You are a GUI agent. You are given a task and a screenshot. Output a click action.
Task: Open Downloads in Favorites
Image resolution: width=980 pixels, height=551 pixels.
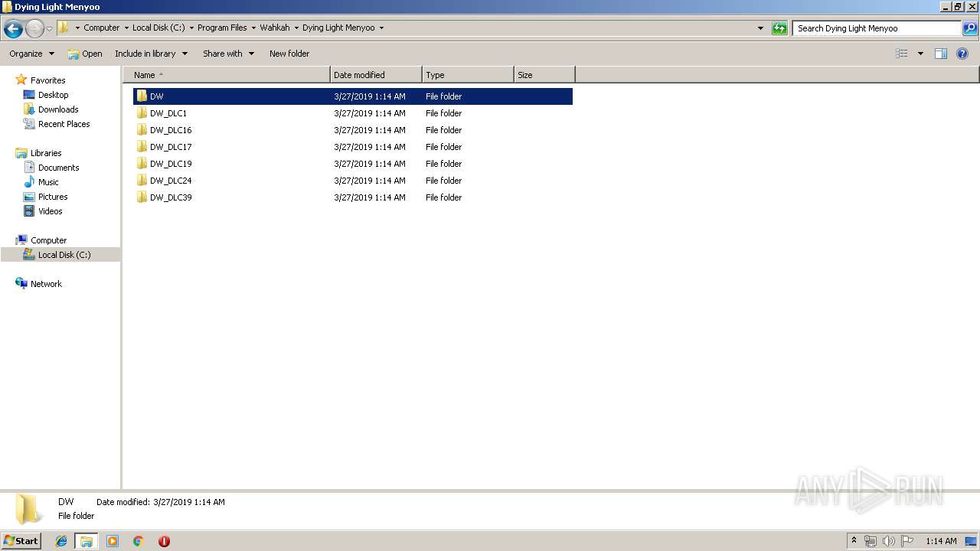tap(58, 109)
